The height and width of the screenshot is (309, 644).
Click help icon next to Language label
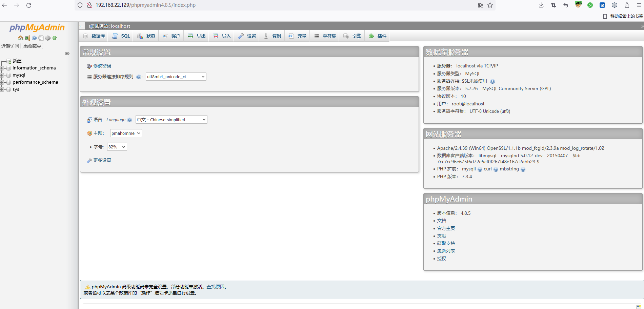pyautogui.click(x=129, y=120)
